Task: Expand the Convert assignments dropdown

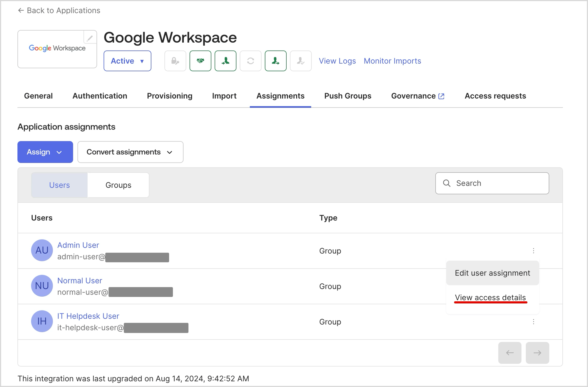Action: 130,152
